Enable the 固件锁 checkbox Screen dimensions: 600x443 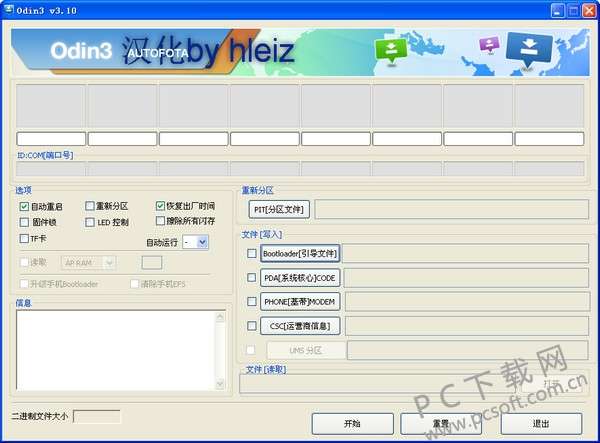(24, 222)
